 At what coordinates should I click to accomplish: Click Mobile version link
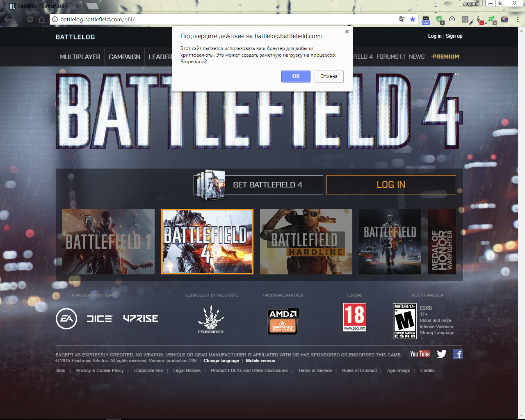(260, 361)
